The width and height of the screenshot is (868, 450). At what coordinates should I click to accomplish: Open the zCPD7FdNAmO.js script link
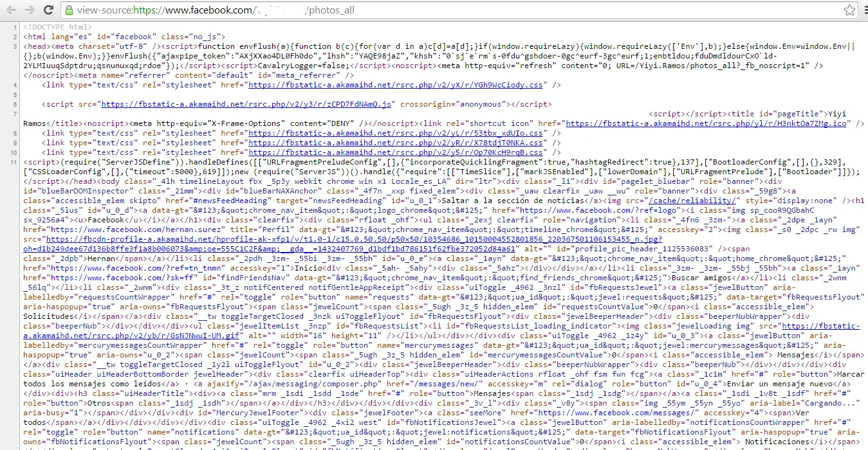[x=246, y=104]
